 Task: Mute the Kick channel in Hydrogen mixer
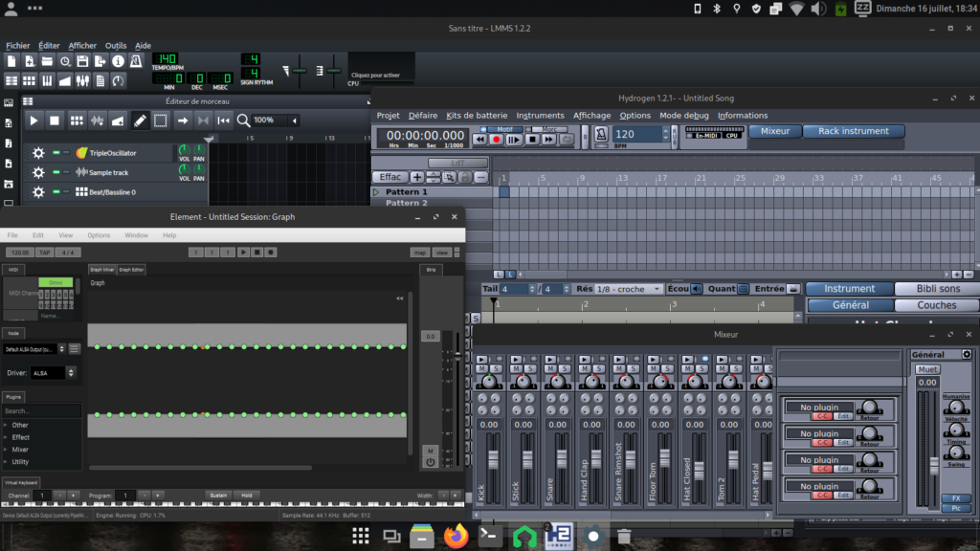pos(481,368)
